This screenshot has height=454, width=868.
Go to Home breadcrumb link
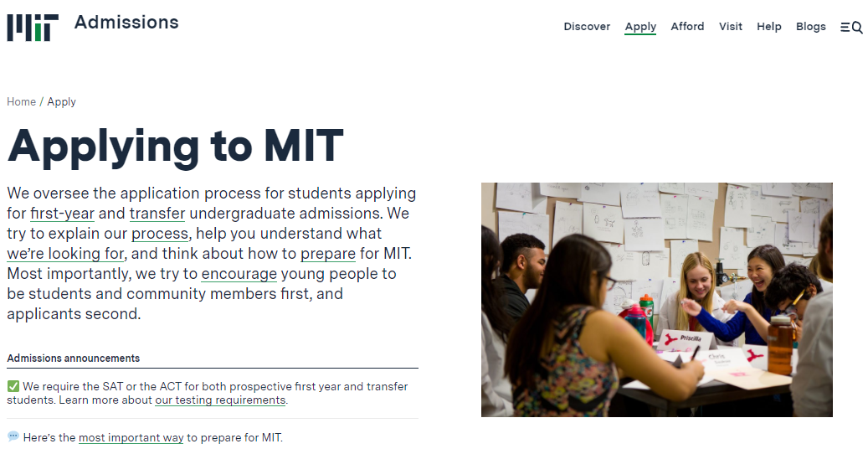[x=21, y=102]
